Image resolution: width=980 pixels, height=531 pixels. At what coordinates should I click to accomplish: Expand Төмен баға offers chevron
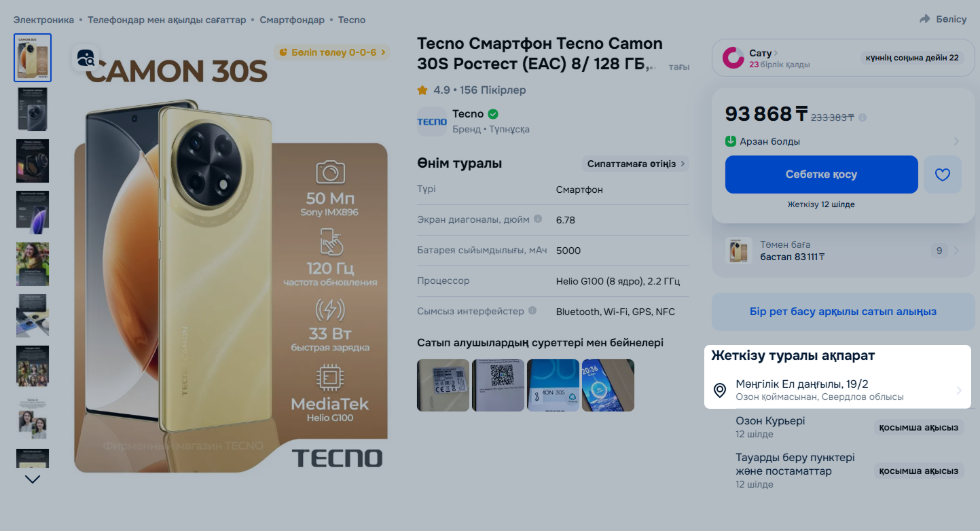click(956, 251)
